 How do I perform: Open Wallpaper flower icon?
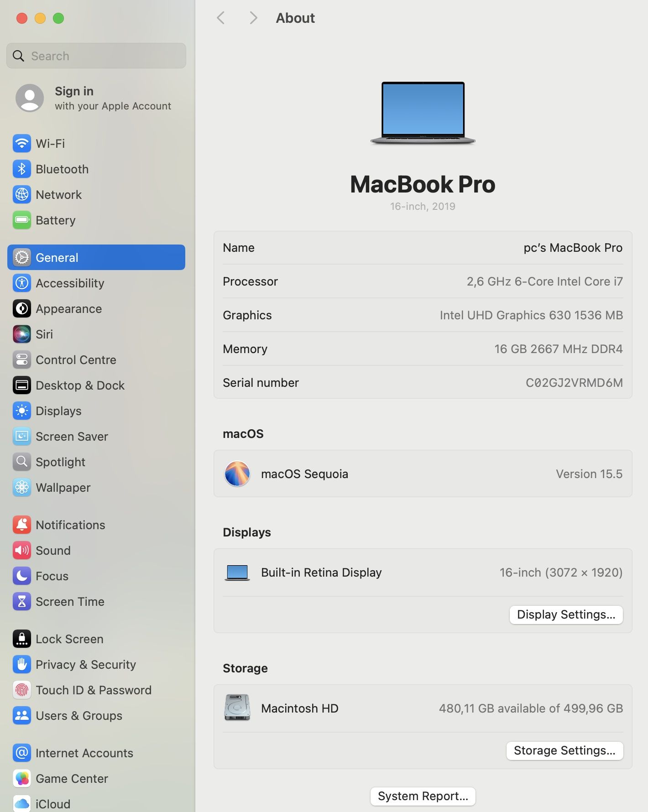point(22,488)
